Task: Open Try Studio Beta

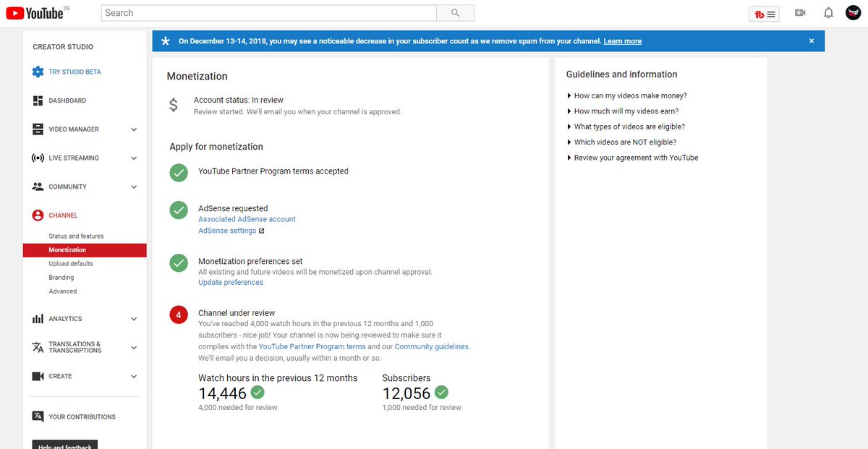Action: point(75,72)
